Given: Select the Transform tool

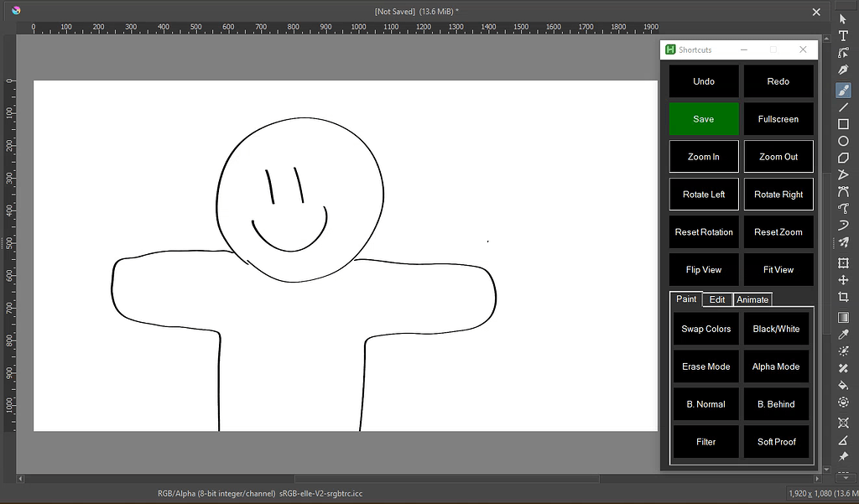Looking at the screenshot, I should 843,264.
